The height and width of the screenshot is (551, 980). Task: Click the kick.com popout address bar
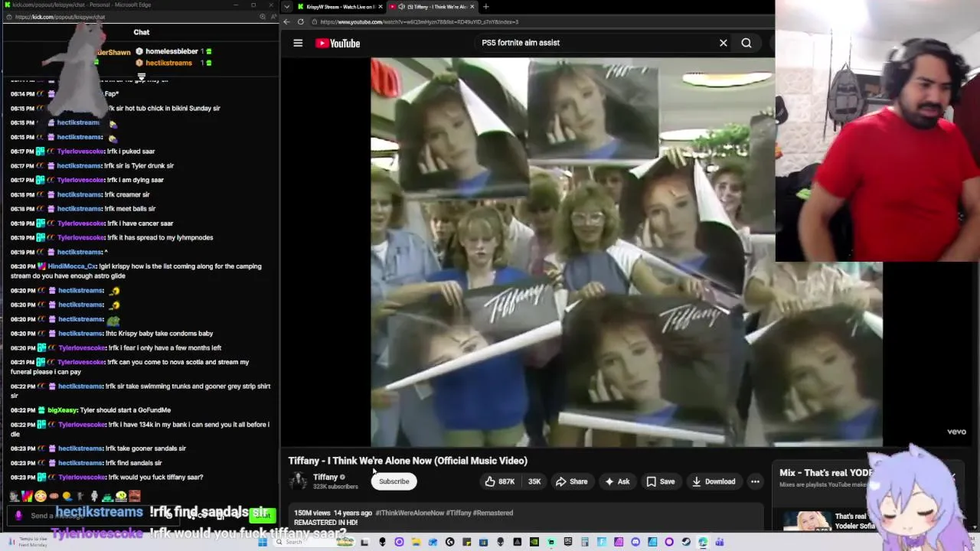click(60, 17)
